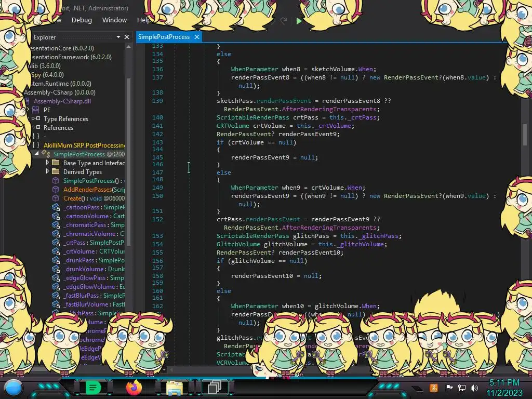Click the _chromaticPass field lock icon
Screen dimensions: 532x399
pos(56,225)
